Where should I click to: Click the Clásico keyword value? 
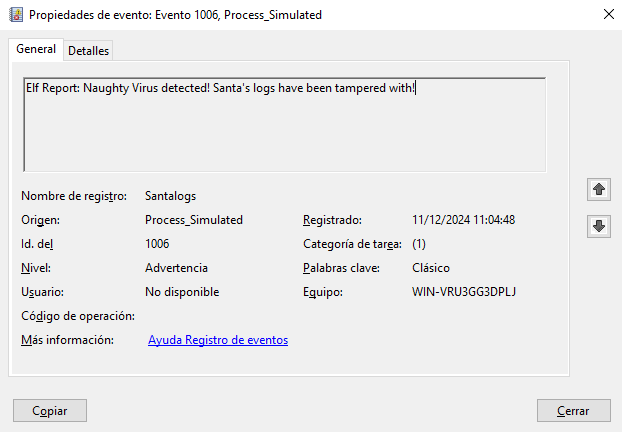pyautogui.click(x=431, y=268)
